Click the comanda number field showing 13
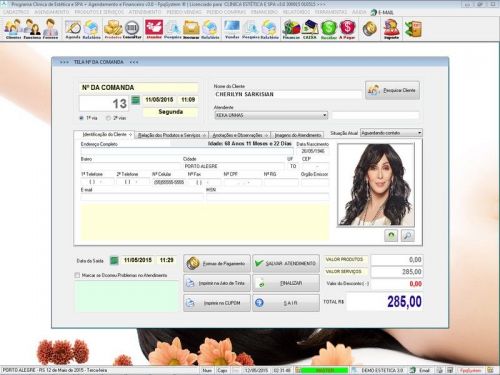 click(104, 104)
